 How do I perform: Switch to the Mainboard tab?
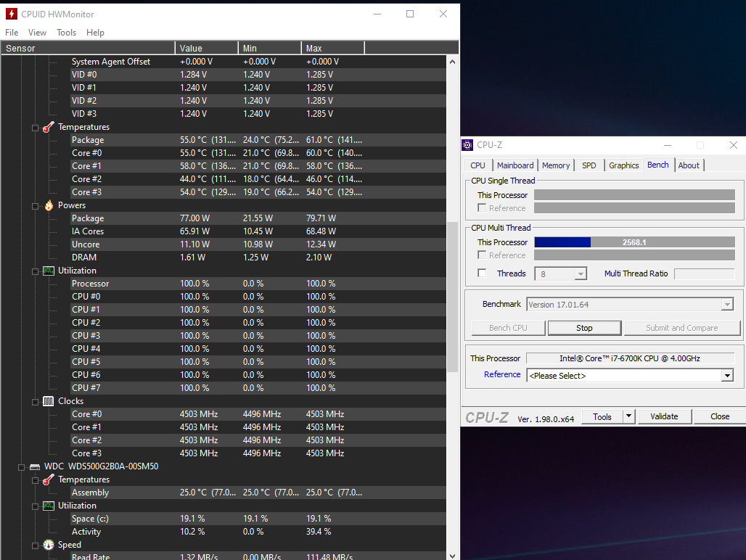point(515,165)
